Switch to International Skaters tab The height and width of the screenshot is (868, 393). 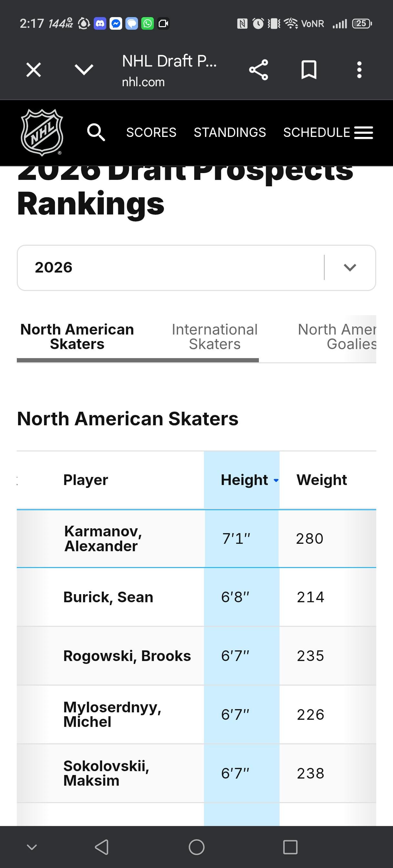click(215, 336)
